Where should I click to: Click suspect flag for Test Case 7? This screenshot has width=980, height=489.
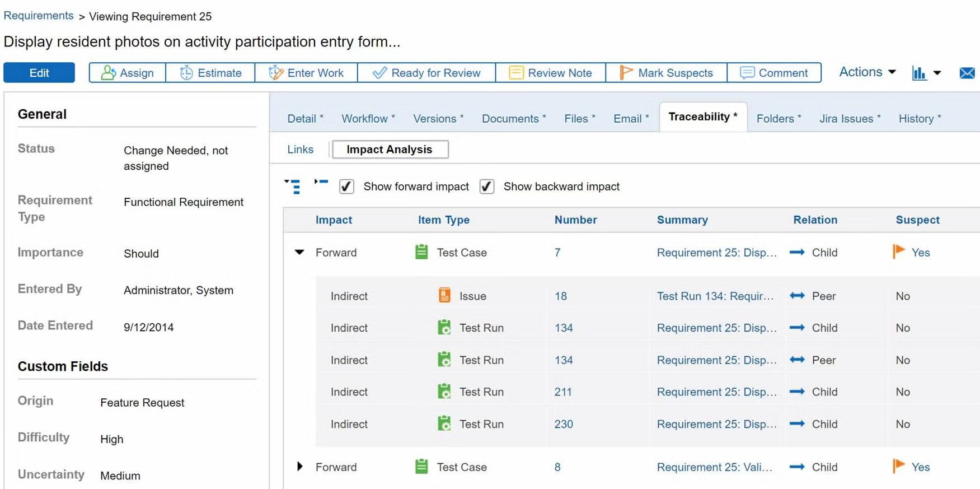[899, 252]
